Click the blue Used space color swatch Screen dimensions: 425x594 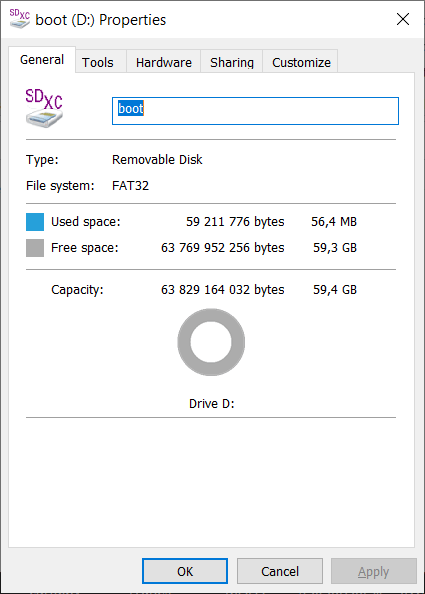tap(35, 222)
